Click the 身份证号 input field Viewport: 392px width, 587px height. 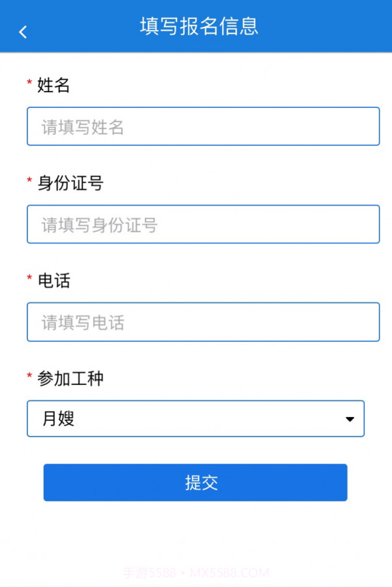203,224
